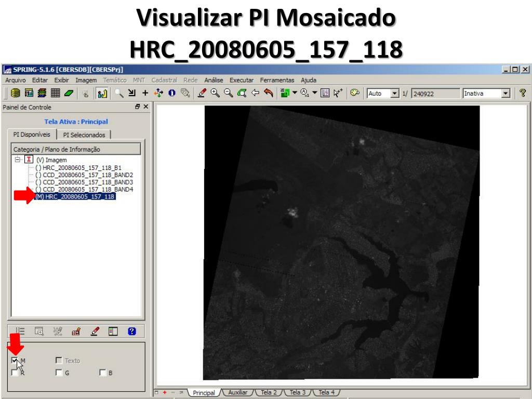Image resolution: width=532 pixels, height=399 pixels.
Task: Select CCD_20080605_157_118_BAND4 layer
Action: coord(84,189)
